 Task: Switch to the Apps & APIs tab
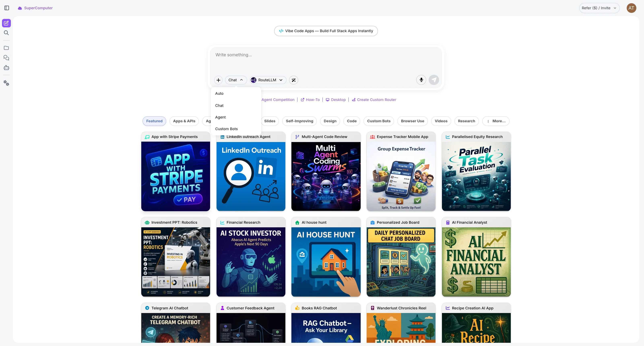tap(184, 121)
